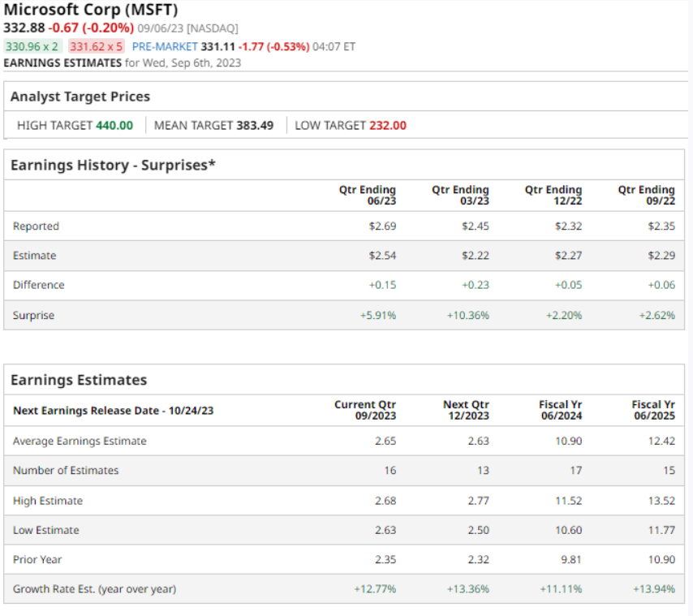Select difference value +0.23
Screen dimensions: 693x616
(x=476, y=285)
